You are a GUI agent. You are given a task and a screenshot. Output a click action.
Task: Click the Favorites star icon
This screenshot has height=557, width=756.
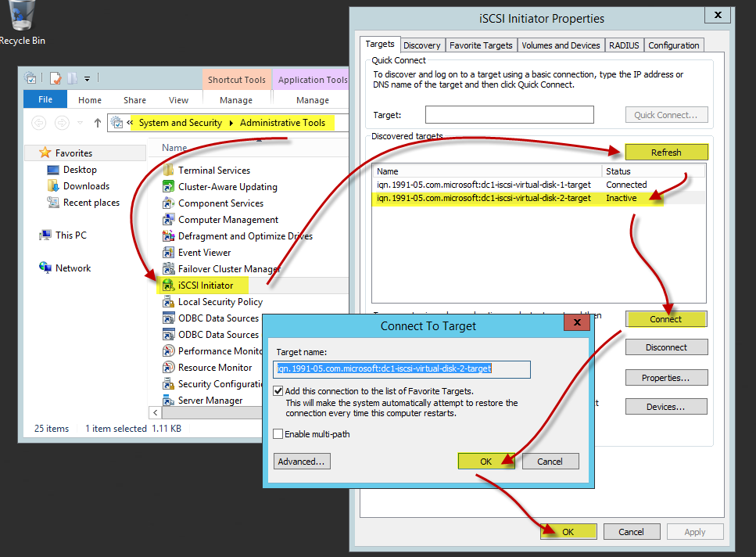45,153
